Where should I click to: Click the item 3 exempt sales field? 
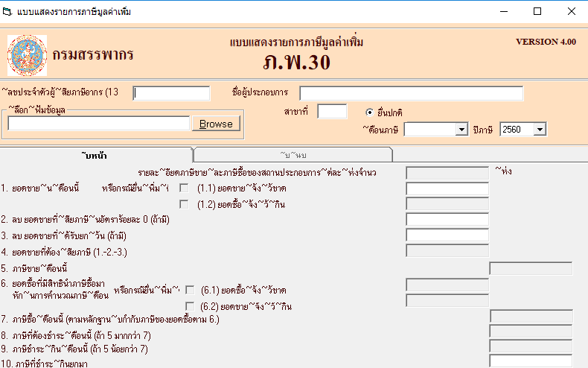pyautogui.click(x=447, y=235)
